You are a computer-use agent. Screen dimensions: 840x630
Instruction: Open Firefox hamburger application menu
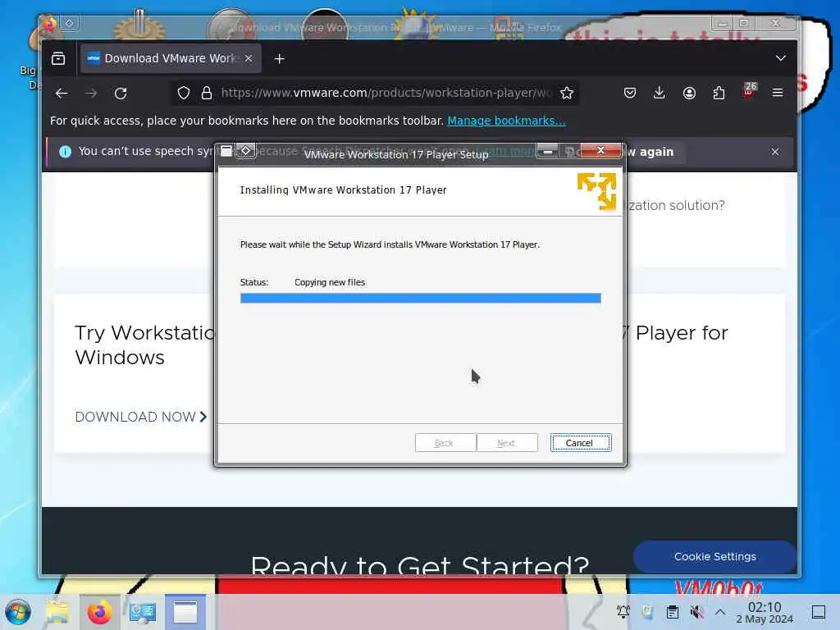click(778, 94)
